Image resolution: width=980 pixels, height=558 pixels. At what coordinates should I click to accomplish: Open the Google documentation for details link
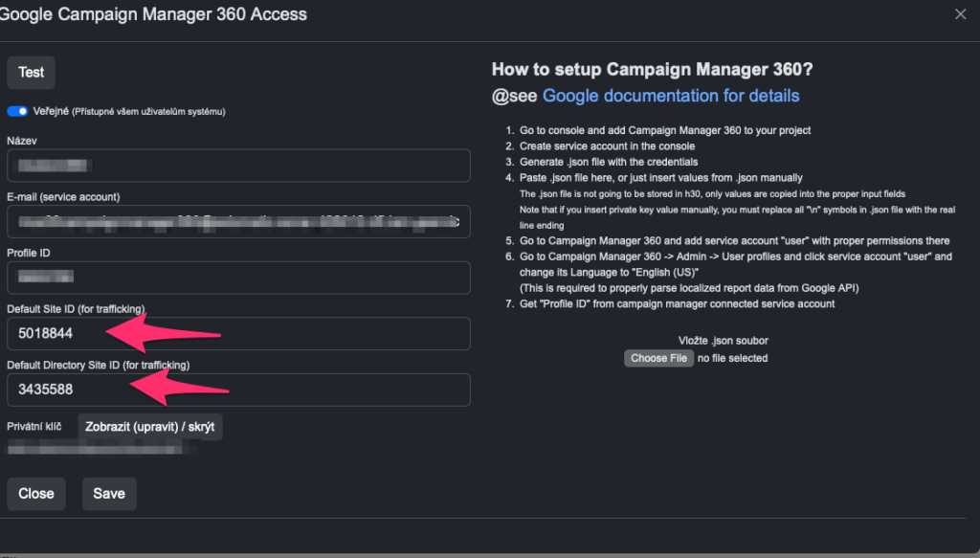[x=670, y=96]
